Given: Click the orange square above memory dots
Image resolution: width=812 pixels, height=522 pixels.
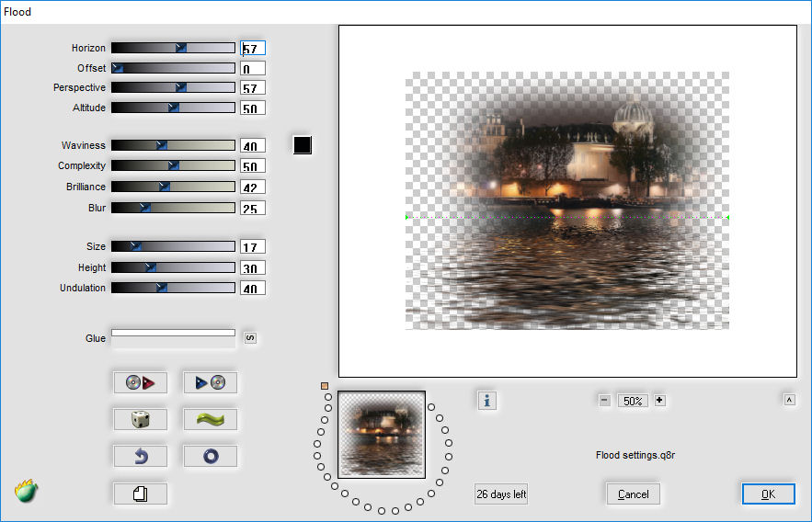Looking at the screenshot, I should click(x=325, y=386).
